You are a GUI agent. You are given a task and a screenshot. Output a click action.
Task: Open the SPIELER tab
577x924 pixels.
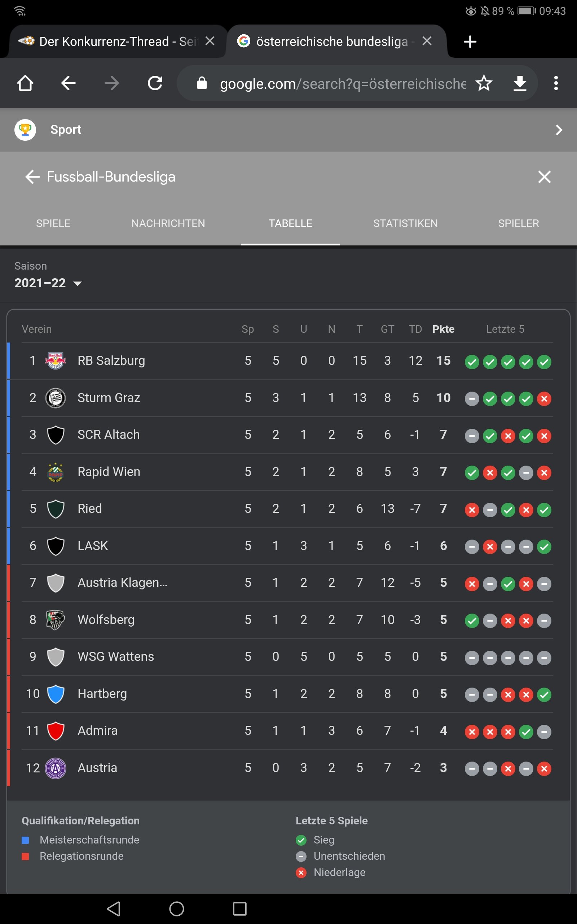518,223
